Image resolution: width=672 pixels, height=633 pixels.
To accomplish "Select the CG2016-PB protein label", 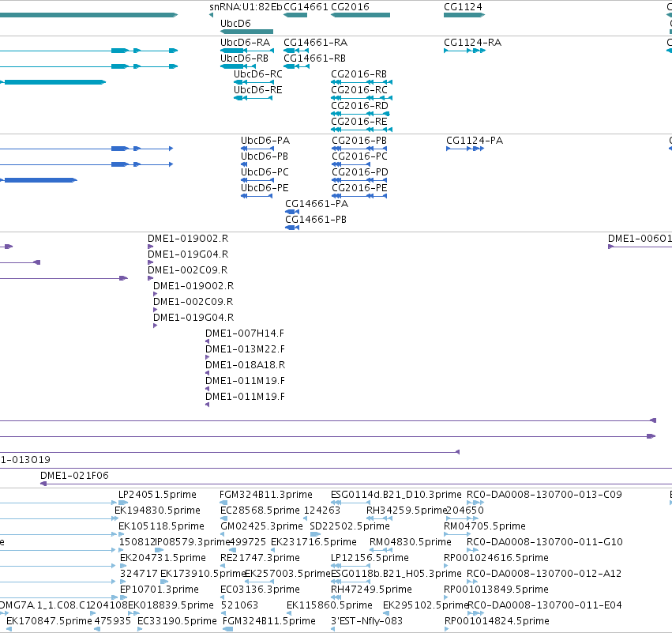I will click(359, 141).
